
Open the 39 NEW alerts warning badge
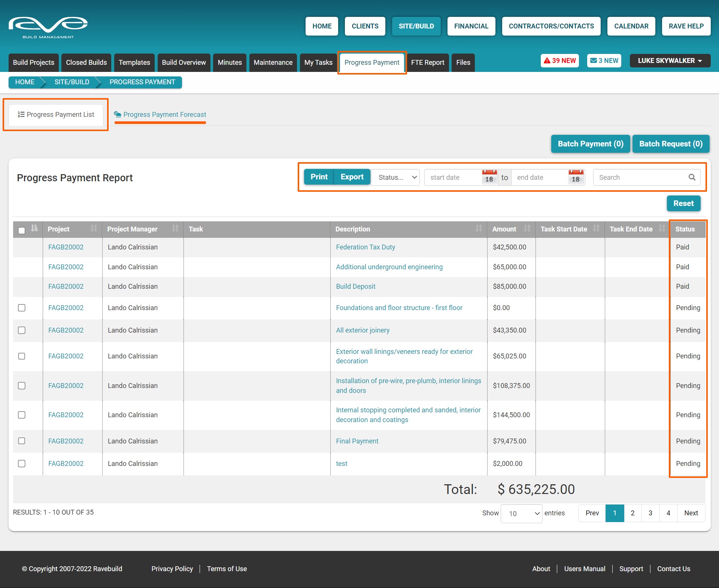pyautogui.click(x=559, y=61)
